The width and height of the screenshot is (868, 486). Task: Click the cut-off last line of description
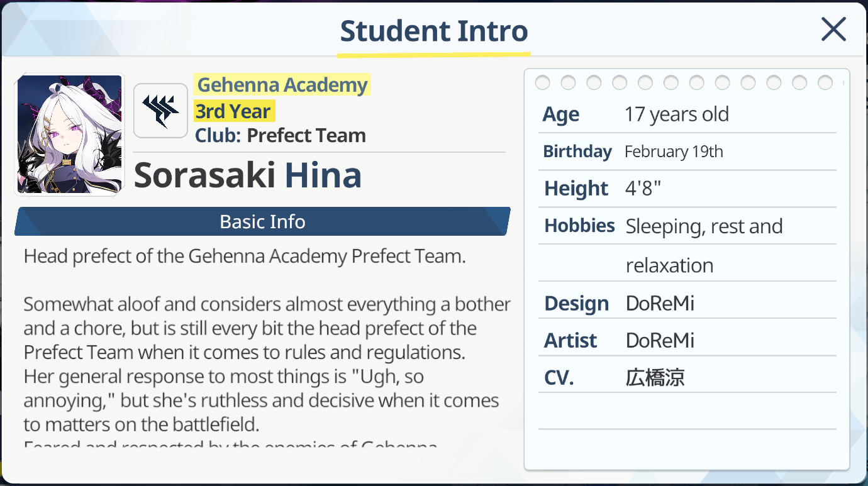tap(230, 446)
